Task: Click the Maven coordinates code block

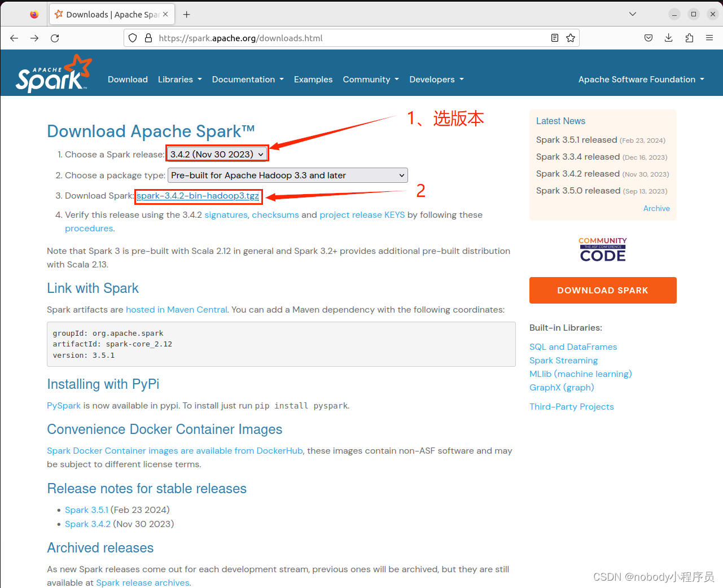Action: point(281,344)
